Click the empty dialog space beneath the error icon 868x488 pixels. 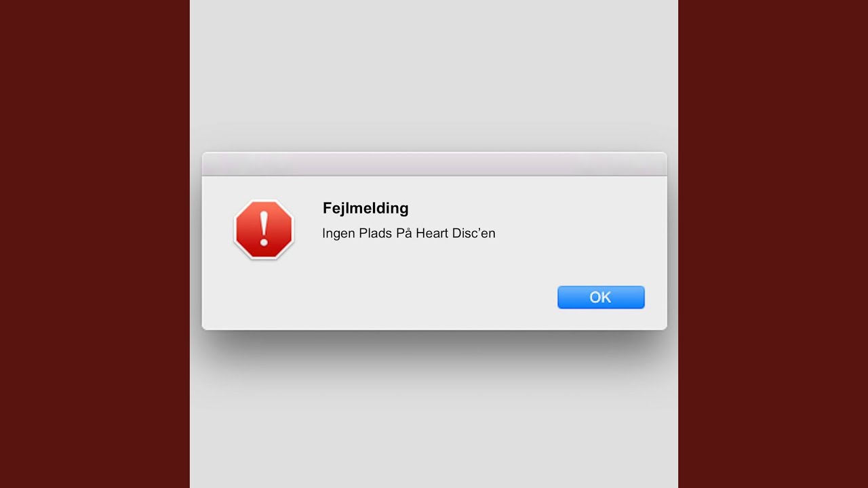click(x=264, y=295)
